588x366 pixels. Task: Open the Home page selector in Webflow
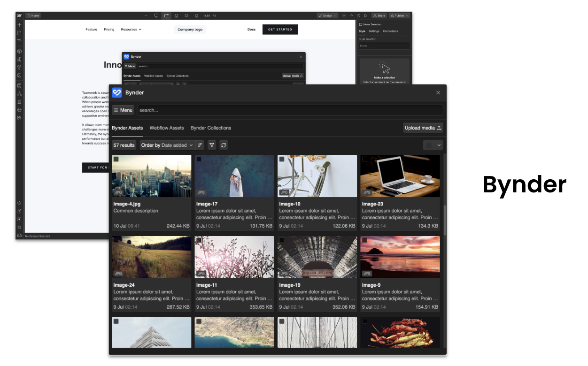(x=33, y=15)
